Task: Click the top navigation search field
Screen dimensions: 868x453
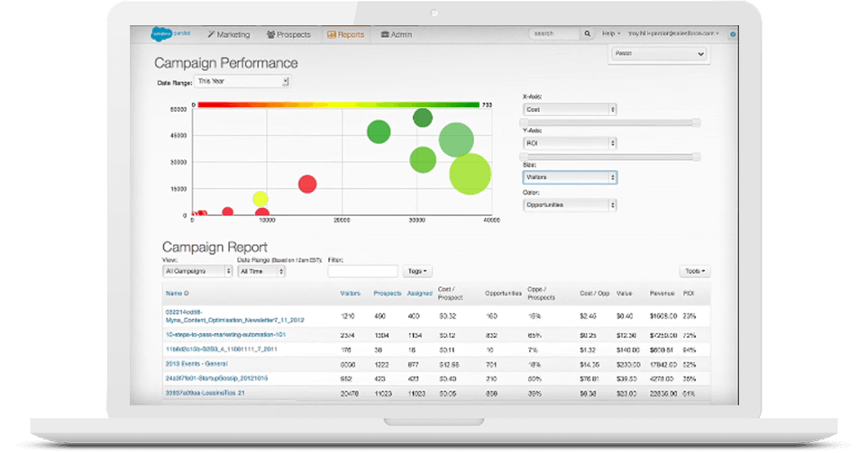Action: [x=554, y=34]
